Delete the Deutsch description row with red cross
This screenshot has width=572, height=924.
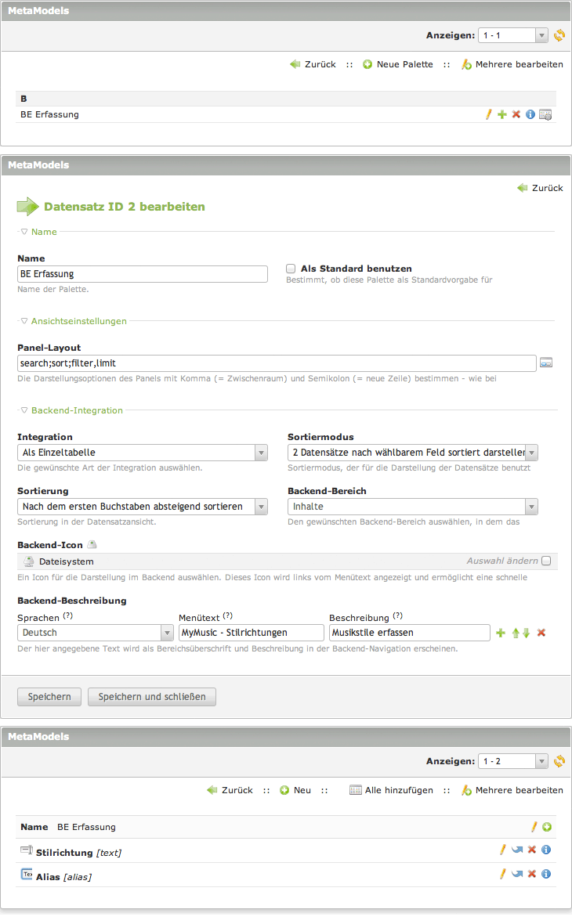541,633
